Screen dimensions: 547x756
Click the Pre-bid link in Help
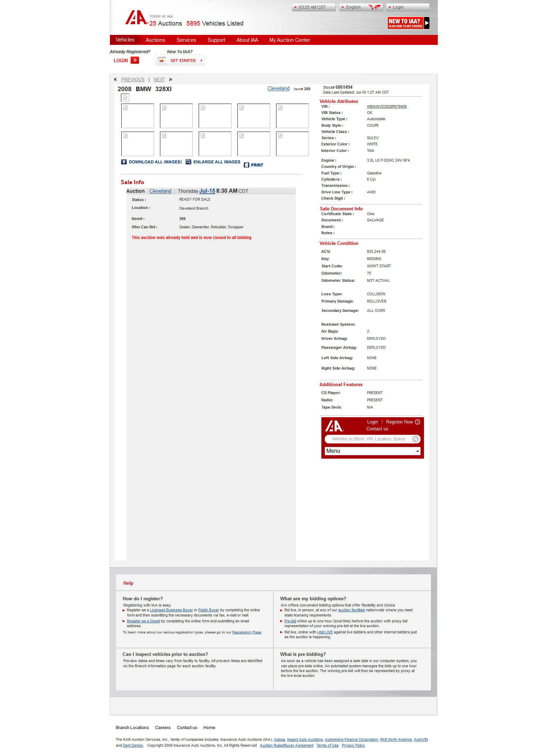(x=290, y=621)
